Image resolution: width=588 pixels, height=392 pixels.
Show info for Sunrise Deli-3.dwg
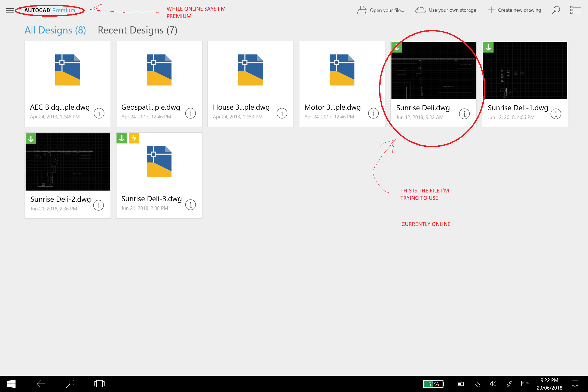tap(191, 204)
